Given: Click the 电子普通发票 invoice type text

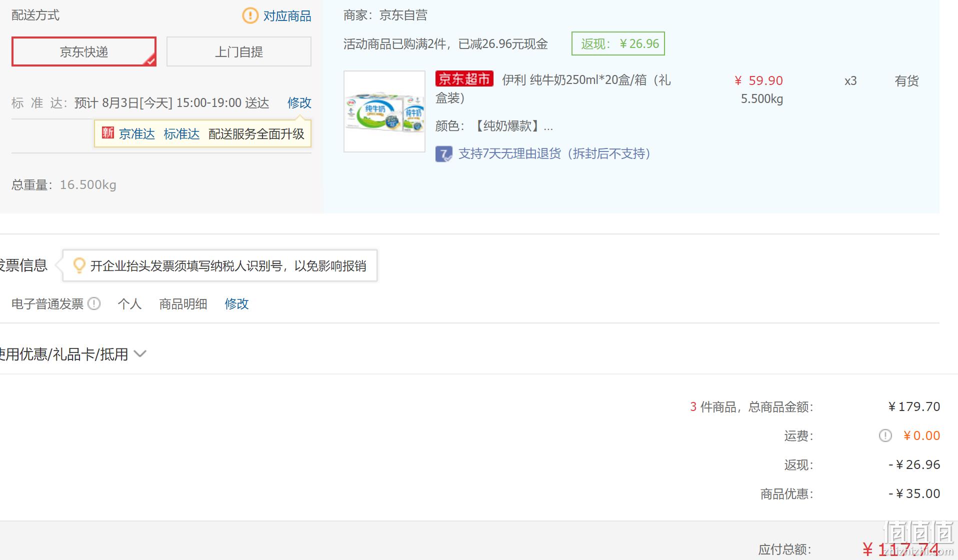Looking at the screenshot, I should [47, 303].
